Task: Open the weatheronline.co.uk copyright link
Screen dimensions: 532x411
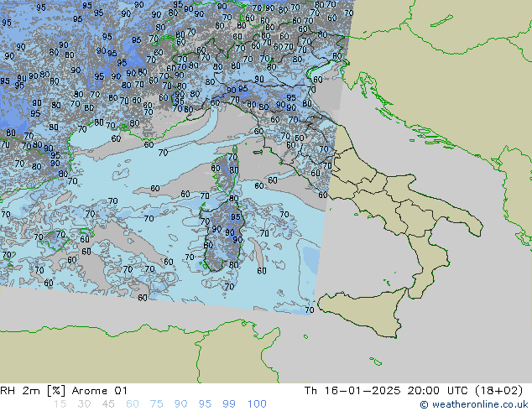Action: point(474,404)
